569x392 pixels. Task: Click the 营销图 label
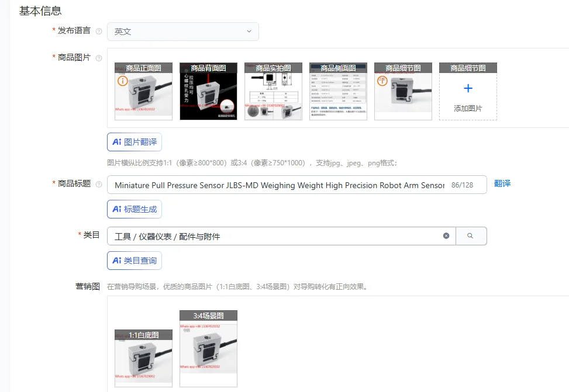tap(88, 286)
